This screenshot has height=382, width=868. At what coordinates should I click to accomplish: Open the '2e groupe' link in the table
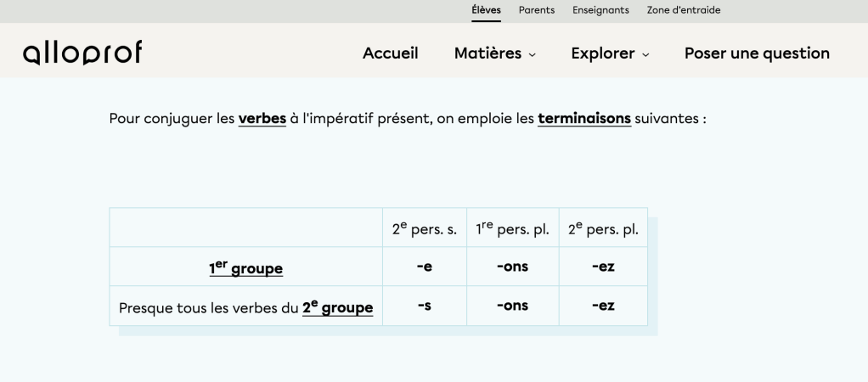337,307
